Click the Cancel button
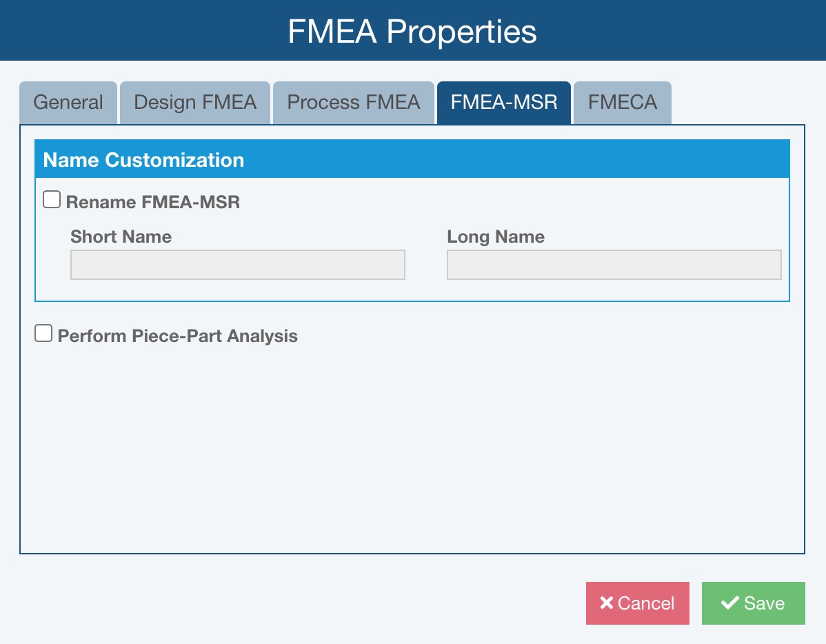Viewport: 826px width, 644px height. [637, 603]
